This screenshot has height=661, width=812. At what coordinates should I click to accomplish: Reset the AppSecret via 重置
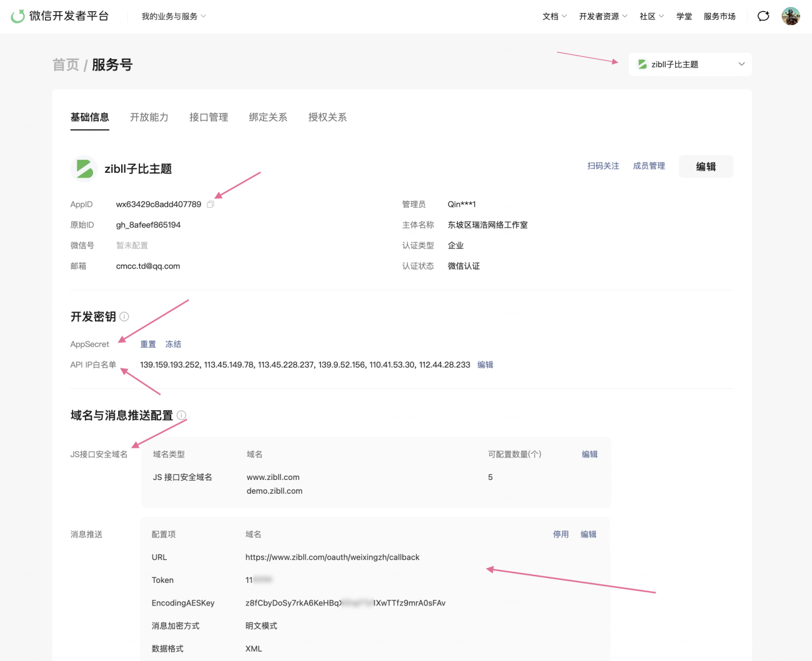(148, 344)
